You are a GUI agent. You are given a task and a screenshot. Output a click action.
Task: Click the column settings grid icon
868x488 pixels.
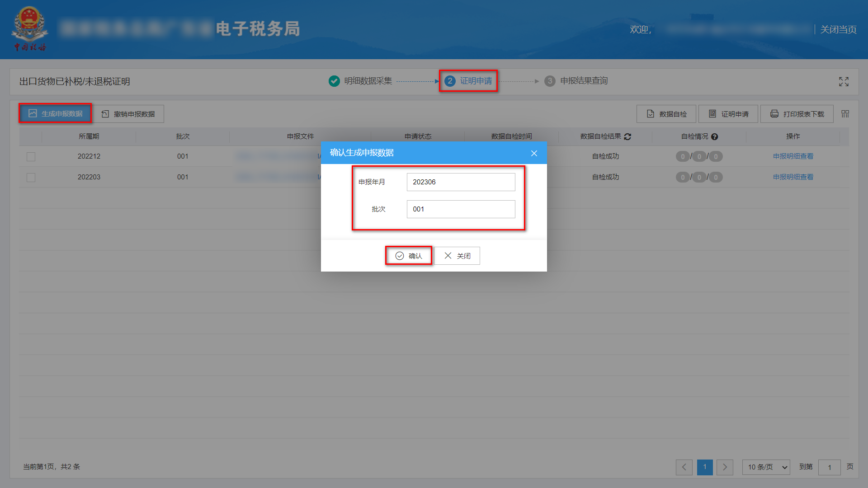845,114
